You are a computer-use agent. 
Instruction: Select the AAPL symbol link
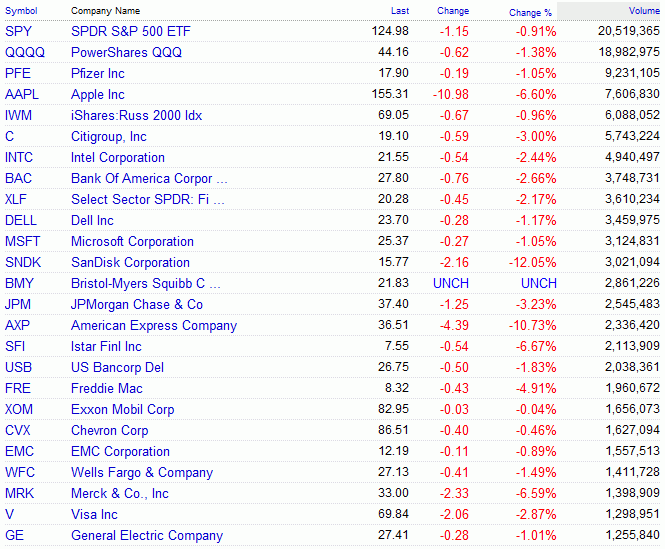coord(22,94)
